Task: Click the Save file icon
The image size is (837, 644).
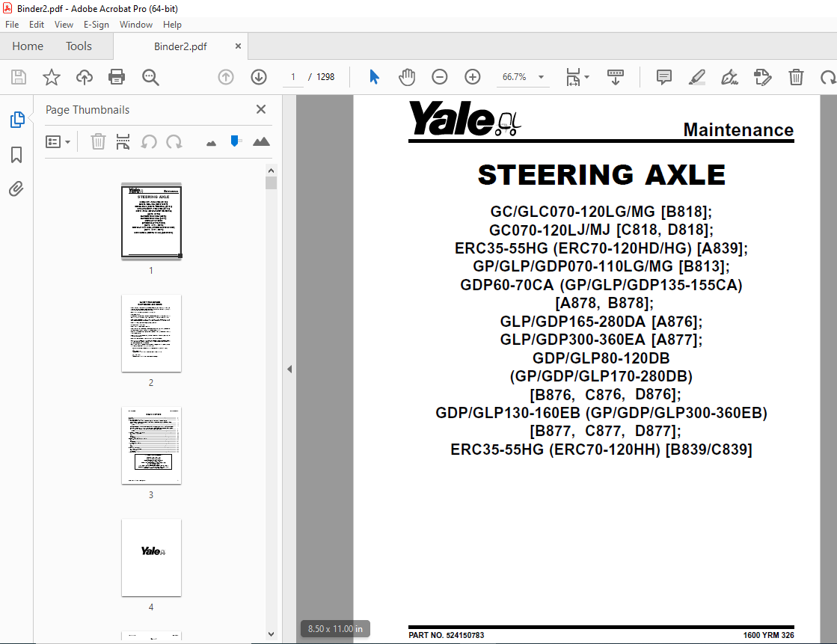Action: [x=19, y=78]
